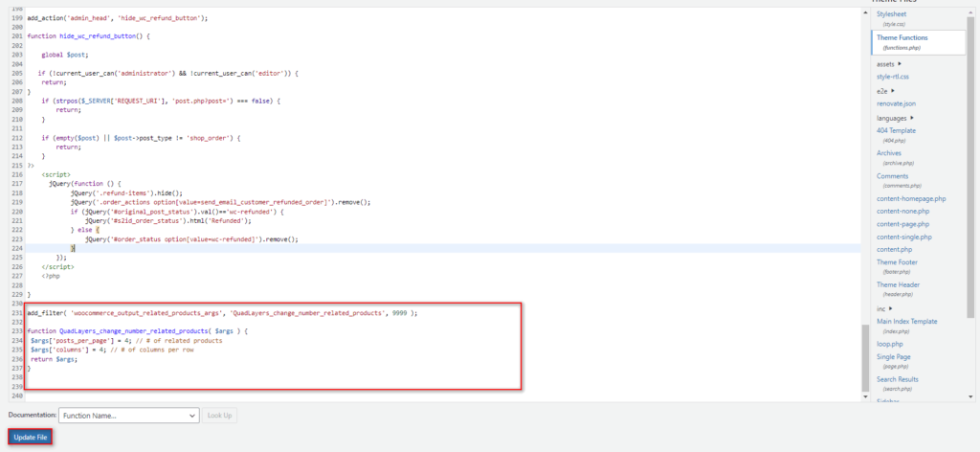The width and height of the screenshot is (980, 452).
Task: Click the strpos REQUEST_URI code line
Action: point(161,100)
